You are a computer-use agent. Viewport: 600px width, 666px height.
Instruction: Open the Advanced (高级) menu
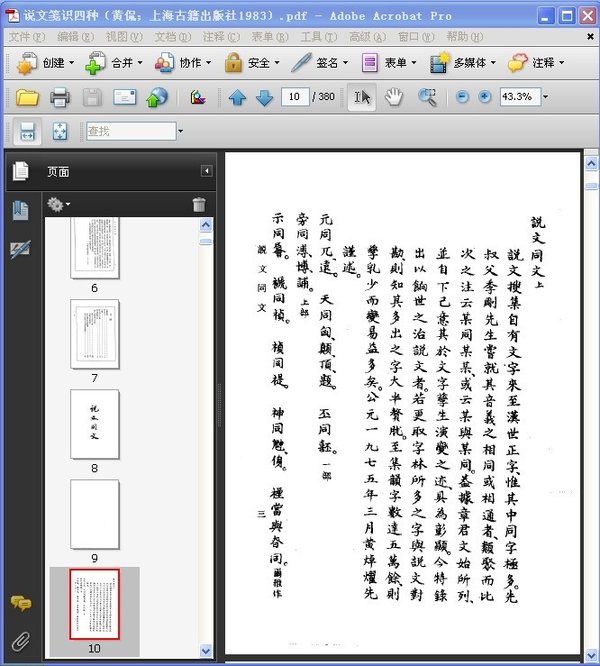367,37
